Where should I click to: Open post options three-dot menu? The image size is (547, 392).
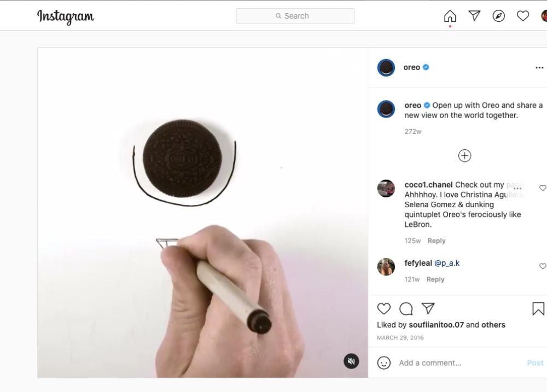539,68
